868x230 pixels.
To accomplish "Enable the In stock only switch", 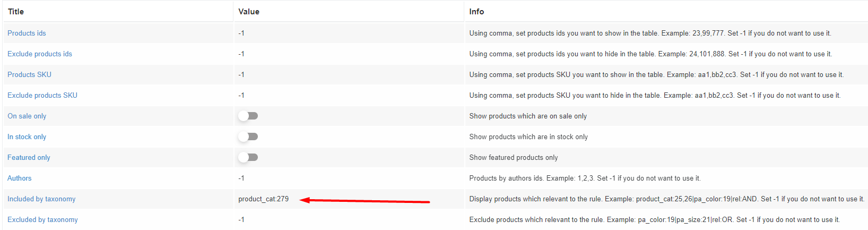I will click(248, 137).
